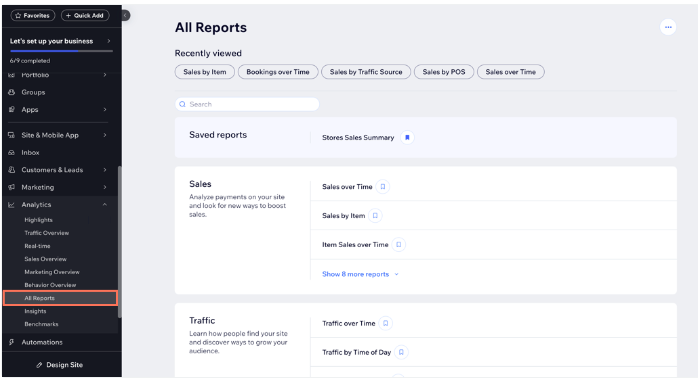Expand Customers & Leads chevron
The image size is (698, 380).
pyautogui.click(x=105, y=170)
